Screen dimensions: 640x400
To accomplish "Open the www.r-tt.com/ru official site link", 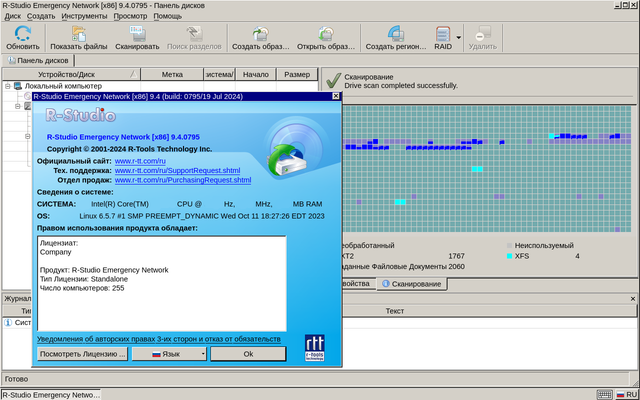I will pyautogui.click(x=140, y=161).
